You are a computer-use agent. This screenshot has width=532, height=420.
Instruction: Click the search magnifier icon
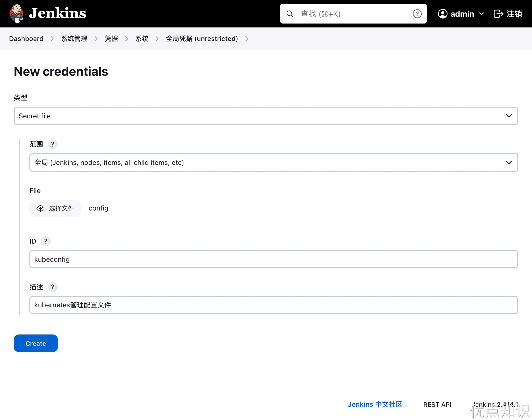[290, 14]
